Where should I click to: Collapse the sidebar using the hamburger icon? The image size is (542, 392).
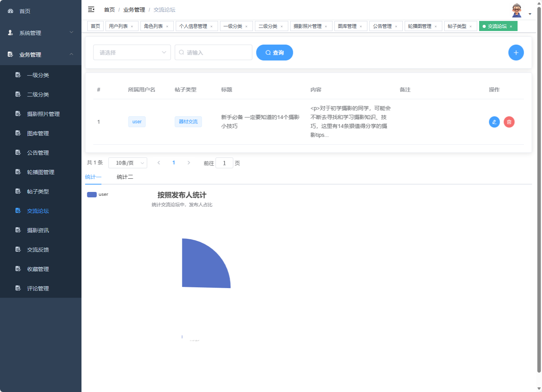click(x=91, y=9)
